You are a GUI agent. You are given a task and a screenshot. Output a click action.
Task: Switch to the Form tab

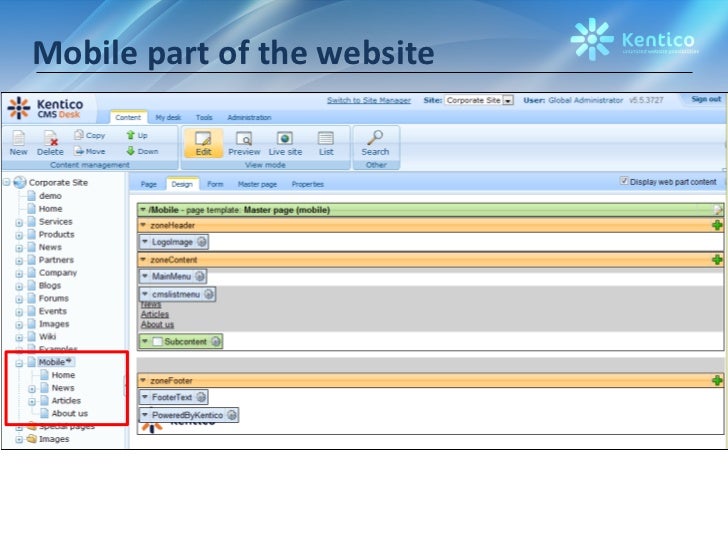pos(215,184)
